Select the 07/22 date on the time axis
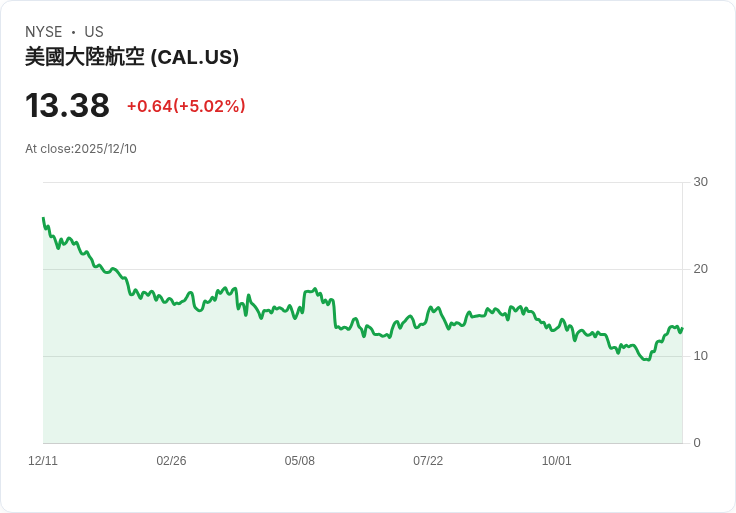 point(428,461)
